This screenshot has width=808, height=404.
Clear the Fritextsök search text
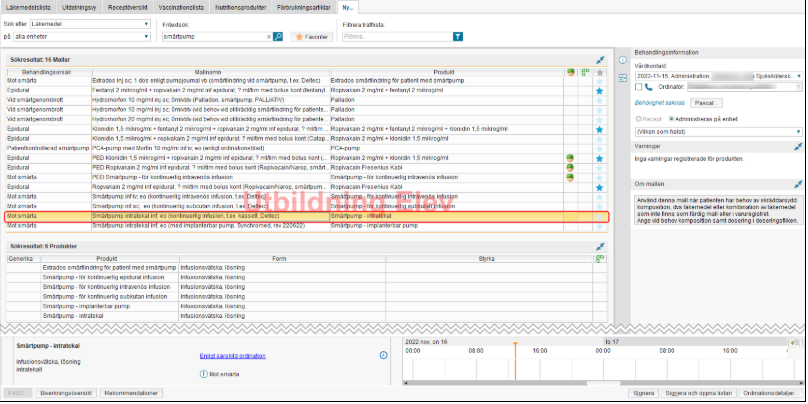270,36
